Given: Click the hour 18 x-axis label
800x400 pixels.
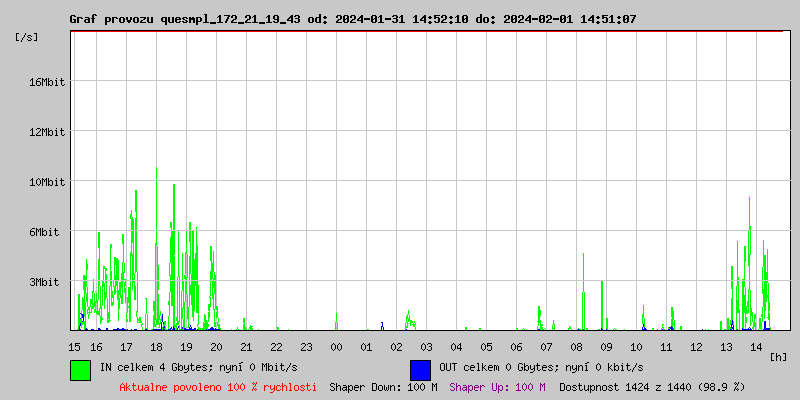Looking at the screenshot, I should (157, 347).
